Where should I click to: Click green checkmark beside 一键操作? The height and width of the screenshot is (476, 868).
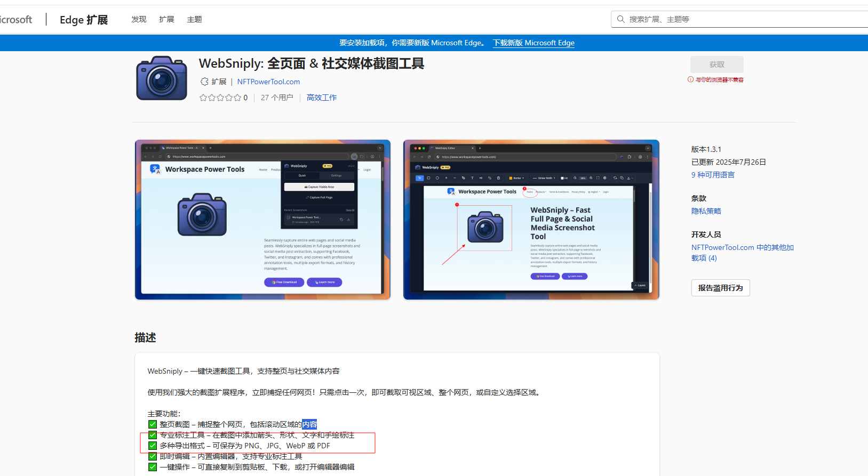[x=153, y=467]
